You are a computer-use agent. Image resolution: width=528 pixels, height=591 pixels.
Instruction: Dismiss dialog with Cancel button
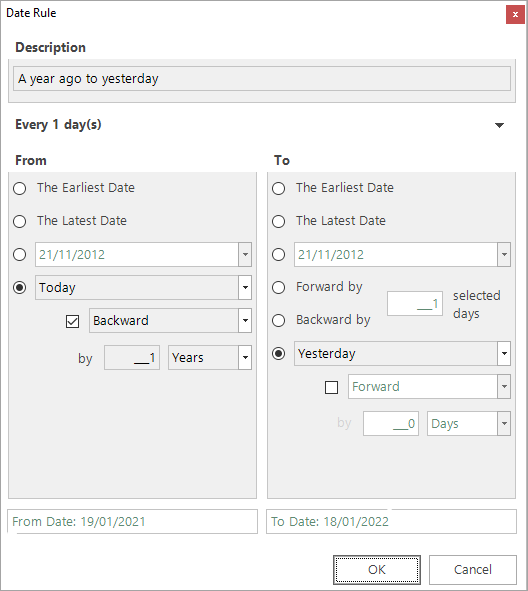click(x=473, y=570)
